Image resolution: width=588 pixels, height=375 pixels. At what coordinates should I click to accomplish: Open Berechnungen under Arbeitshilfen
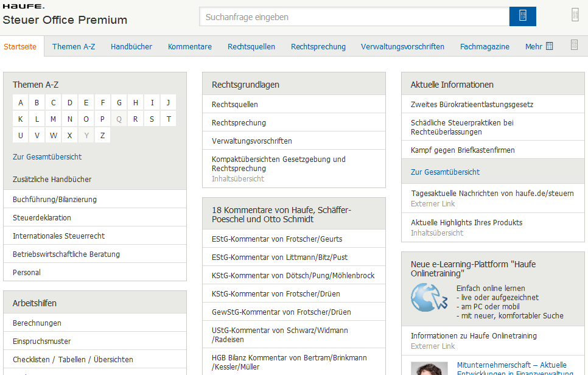(95, 323)
